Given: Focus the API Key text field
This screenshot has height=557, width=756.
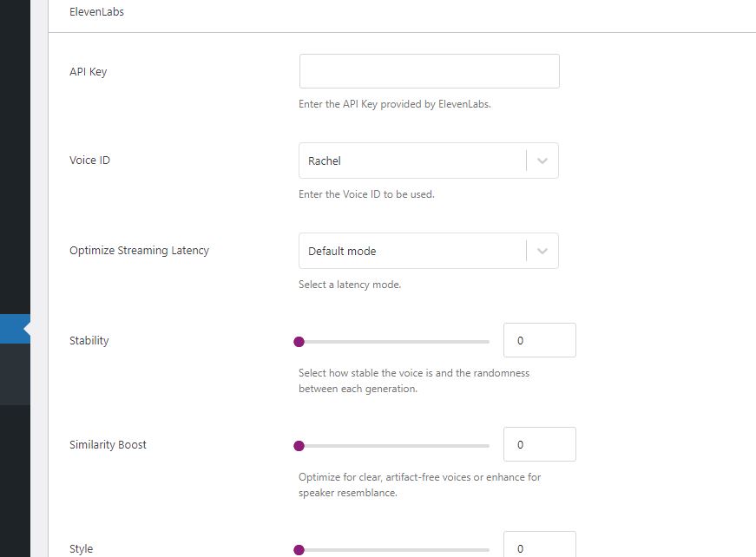Looking at the screenshot, I should tap(429, 71).
